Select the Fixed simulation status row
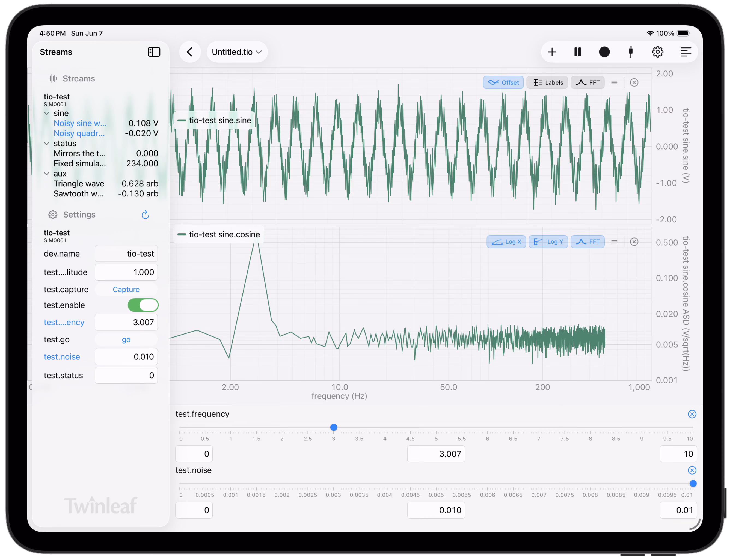This screenshot has width=730, height=560. pyautogui.click(x=106, y=164)
